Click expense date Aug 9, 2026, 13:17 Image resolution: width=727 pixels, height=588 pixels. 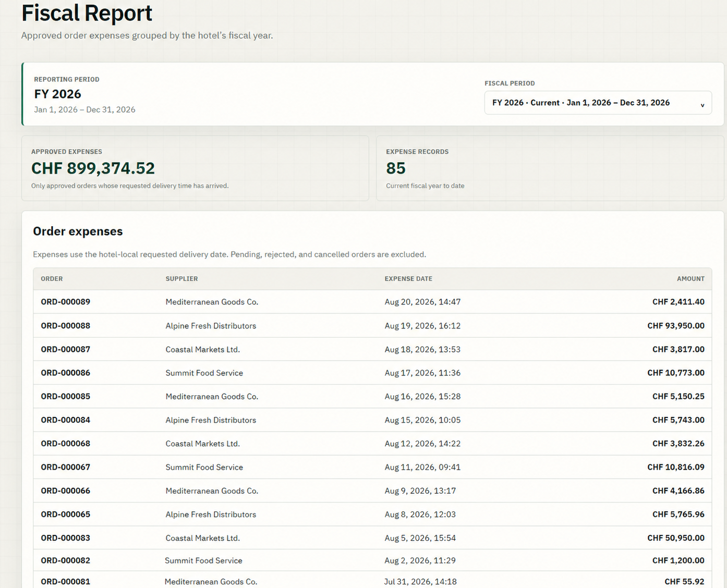click(420, 491)
